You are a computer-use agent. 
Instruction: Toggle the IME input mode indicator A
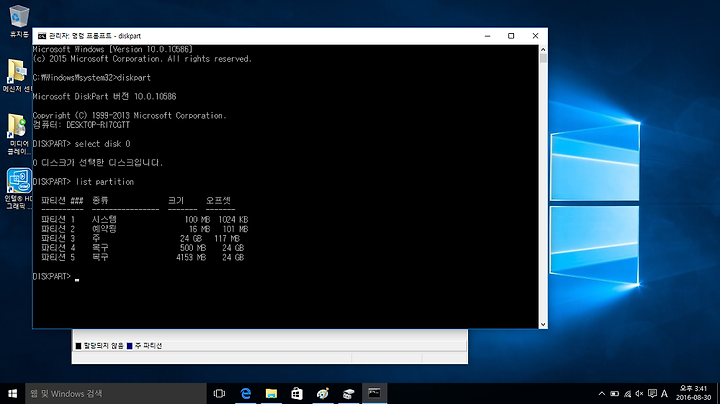point(664,393)
